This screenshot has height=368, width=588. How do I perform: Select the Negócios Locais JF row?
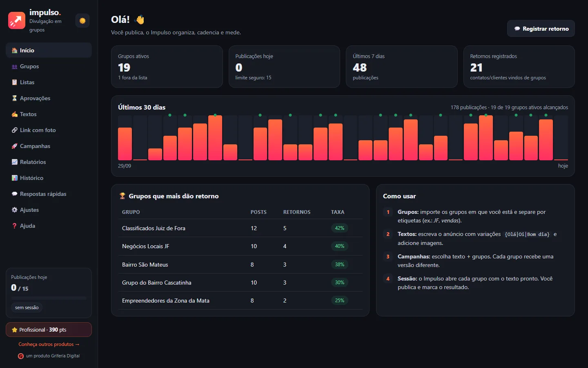[241, 246]
